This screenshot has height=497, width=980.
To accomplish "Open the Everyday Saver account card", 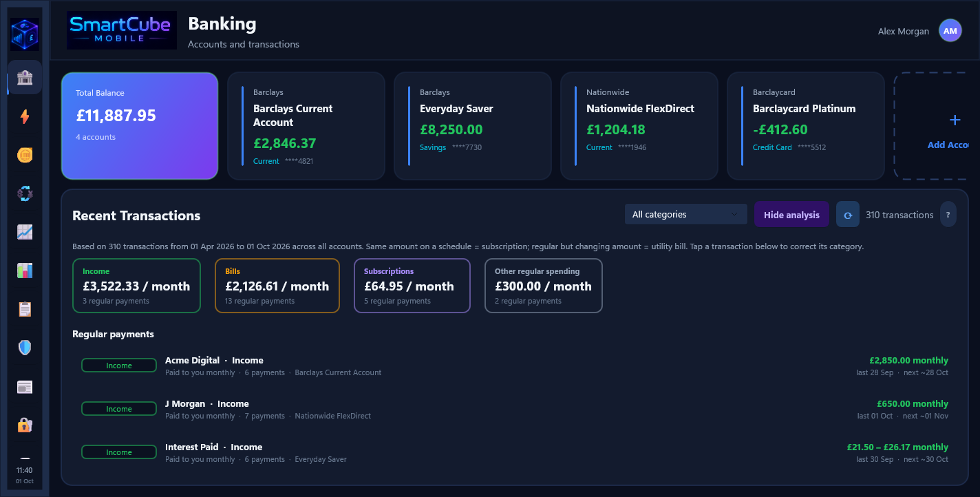I will 473,126.
